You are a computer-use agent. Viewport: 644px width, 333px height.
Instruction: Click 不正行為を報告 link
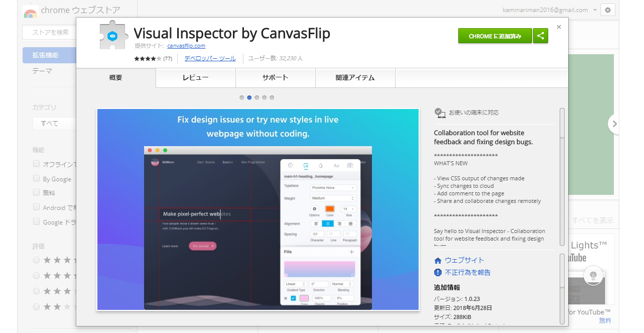tap(468, 272)
